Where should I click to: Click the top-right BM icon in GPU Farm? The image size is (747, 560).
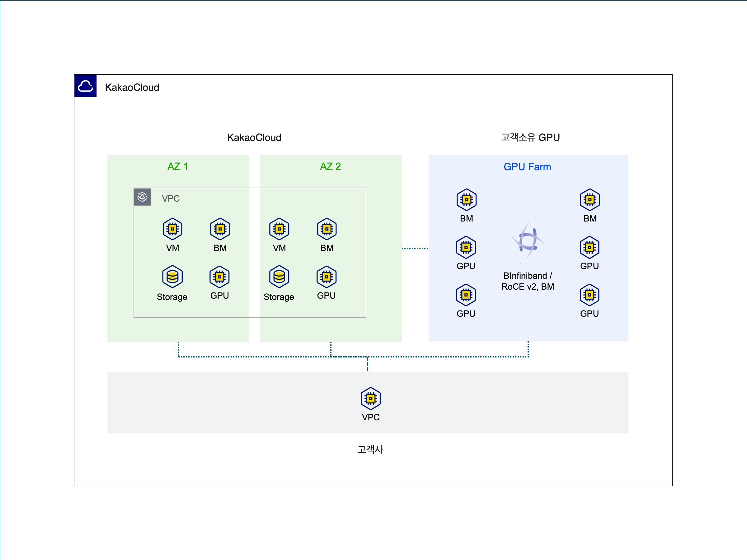coord(590,199)
